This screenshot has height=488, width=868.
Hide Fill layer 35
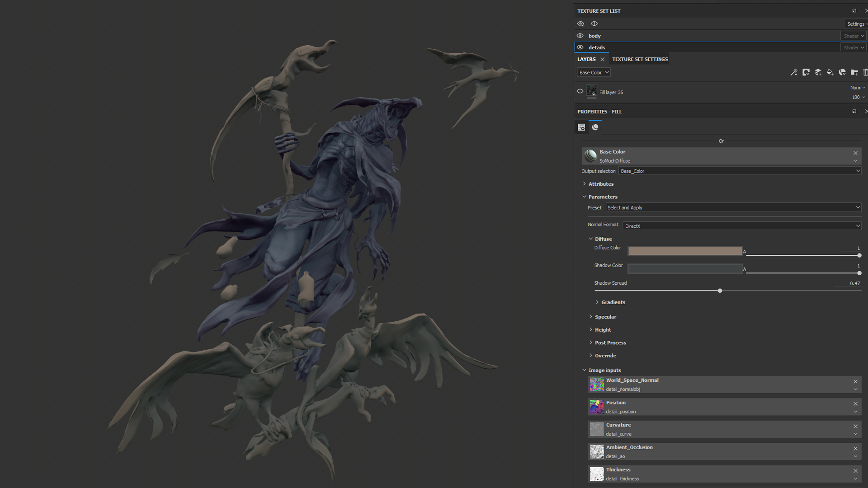click(x=580, y=91)
